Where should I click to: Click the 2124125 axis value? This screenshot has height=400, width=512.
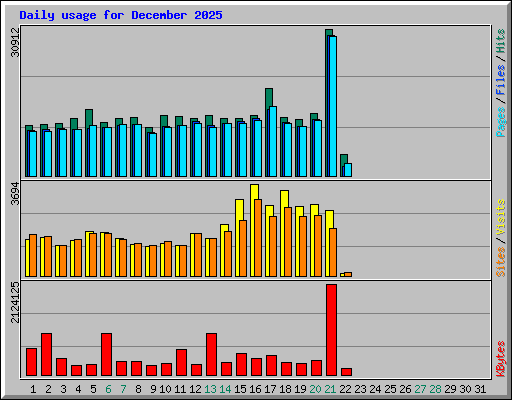[x=15, y=302]
